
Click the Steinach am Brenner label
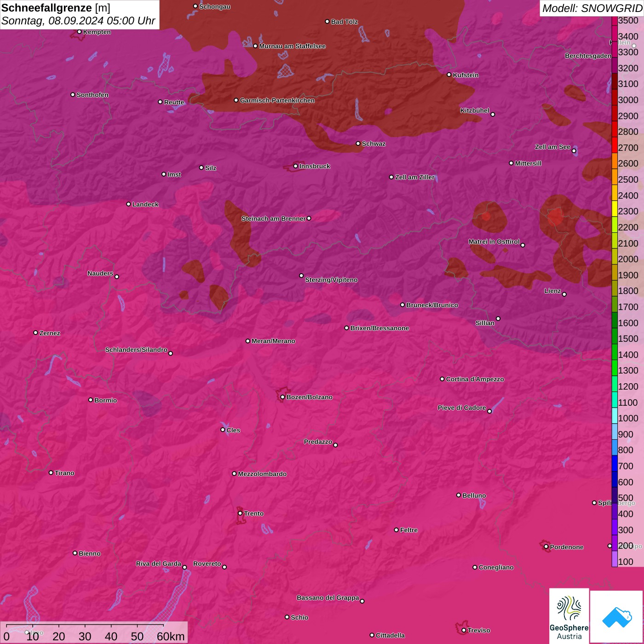[273, 218]
